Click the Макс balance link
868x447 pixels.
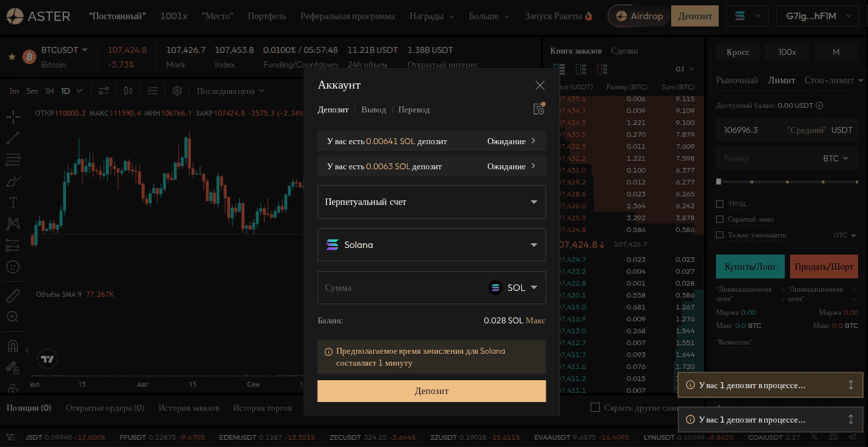536,321
